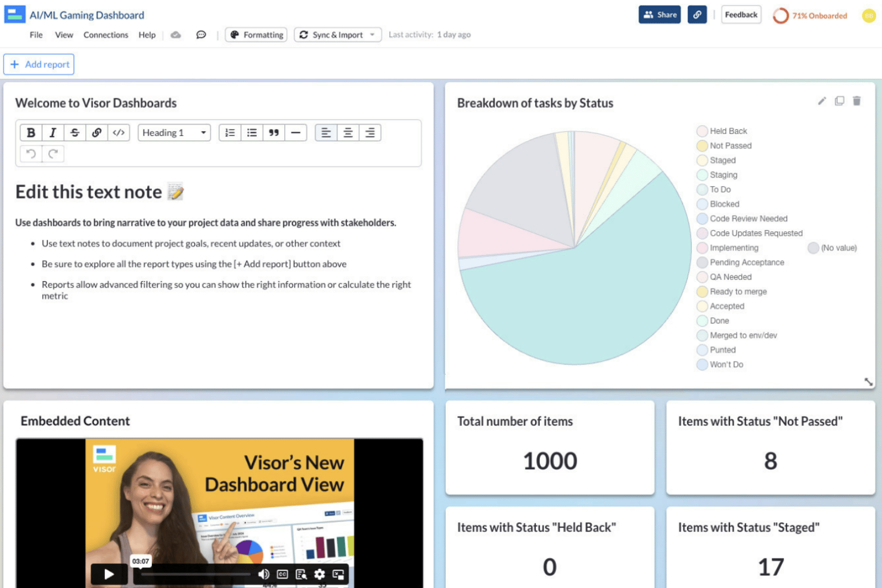The width and height of the screenshot is (882, 588).
Task: Click the Visor app logo
Action: point(15,14)
